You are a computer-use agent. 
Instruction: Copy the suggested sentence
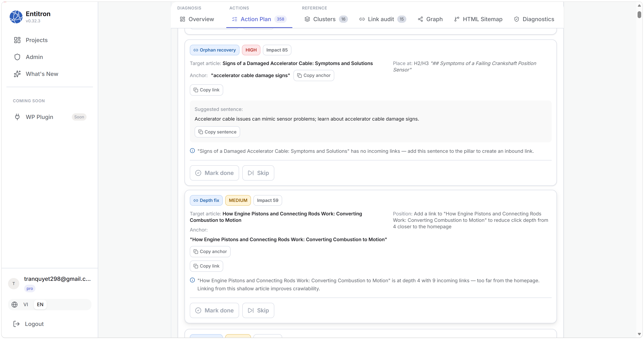click(x=217, y=132)
